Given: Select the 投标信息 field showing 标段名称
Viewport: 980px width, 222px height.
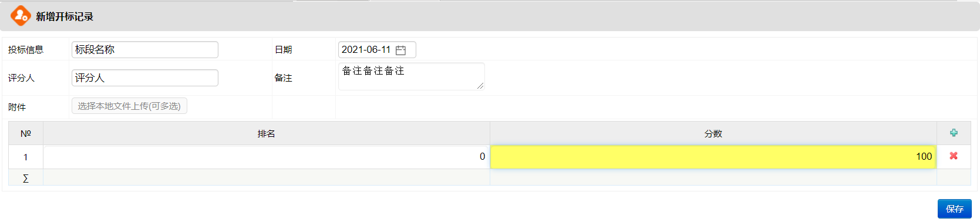Looking at the screenshot, I should 145,50.
